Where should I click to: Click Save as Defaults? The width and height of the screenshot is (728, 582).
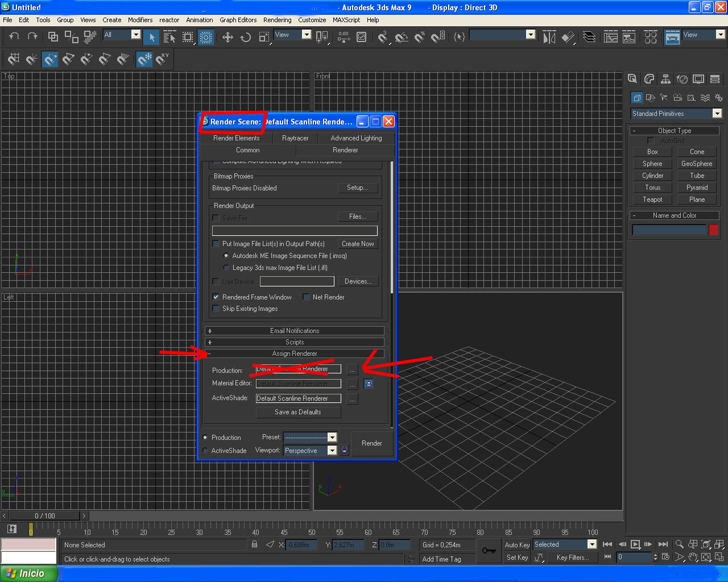point(298,412)
